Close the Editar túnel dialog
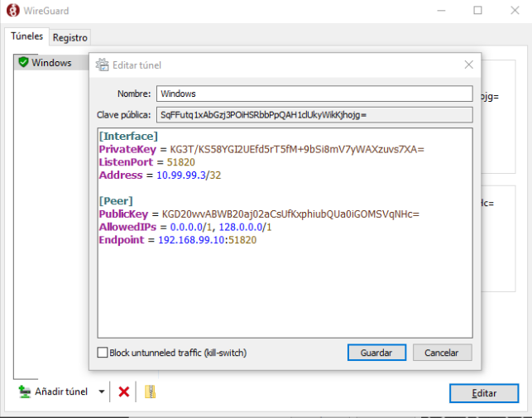Image resolution: width=532 pixels, height=418 pixels. (x=468, y=65)
